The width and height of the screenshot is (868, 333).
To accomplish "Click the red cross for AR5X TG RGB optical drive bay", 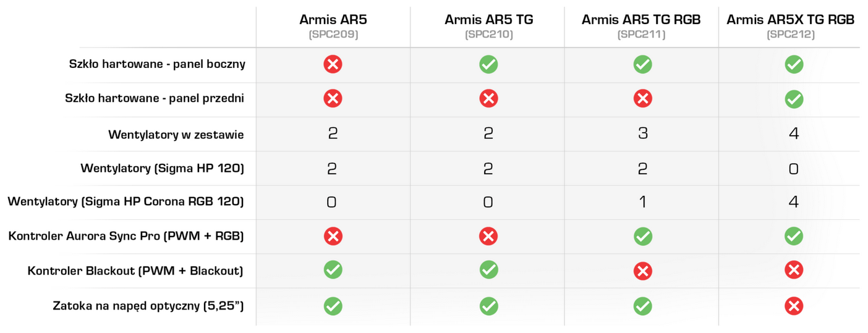I will point(794,305).
